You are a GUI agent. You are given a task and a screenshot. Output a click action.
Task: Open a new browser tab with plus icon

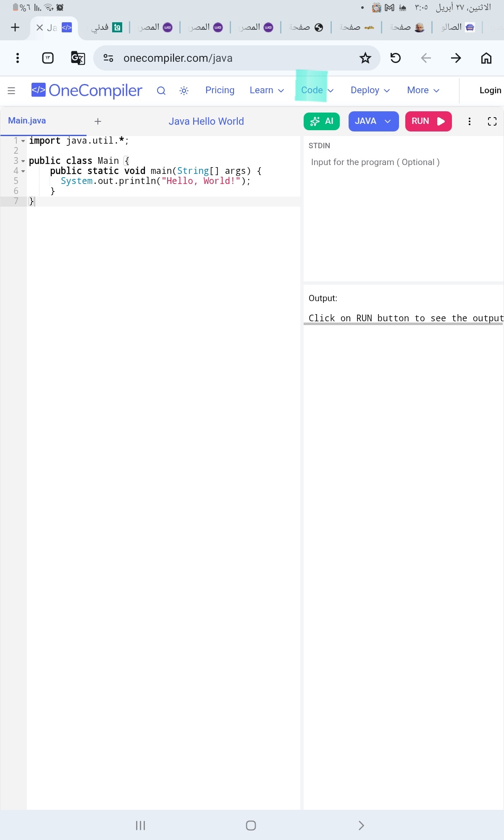(x=15, y=28)
